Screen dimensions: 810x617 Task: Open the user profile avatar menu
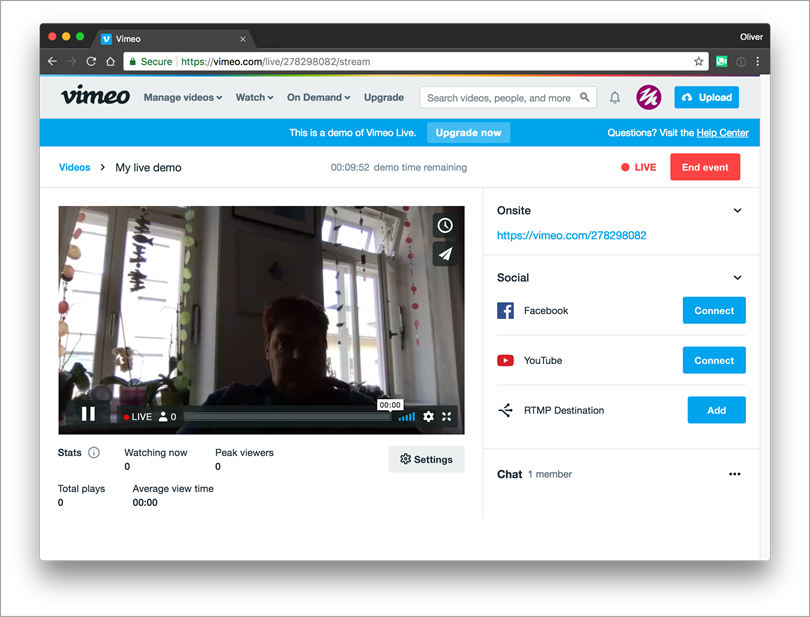(648, 97)
